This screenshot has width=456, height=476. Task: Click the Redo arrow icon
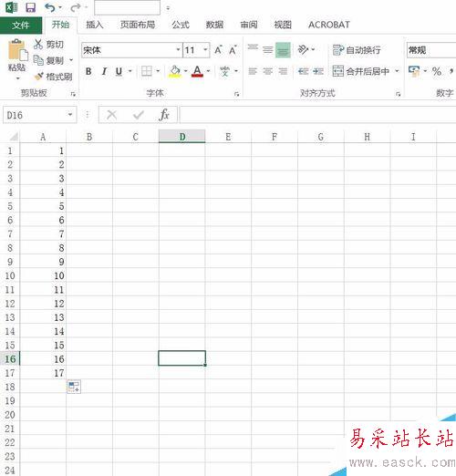pyautogui.click(x=75, y=7)
